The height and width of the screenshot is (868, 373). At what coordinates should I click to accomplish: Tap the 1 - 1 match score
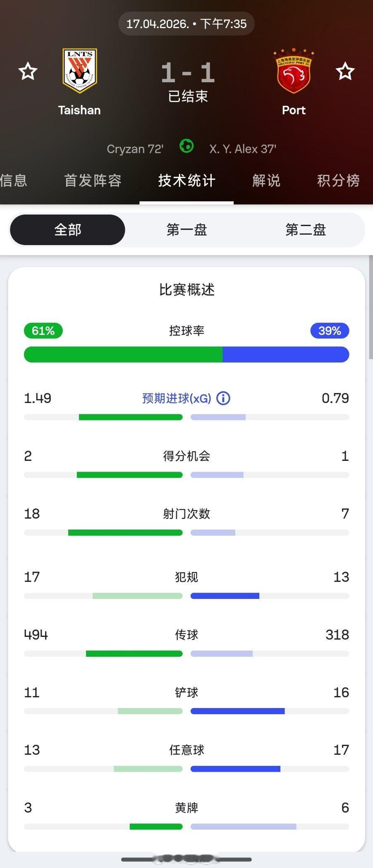(x=188, y=73)
